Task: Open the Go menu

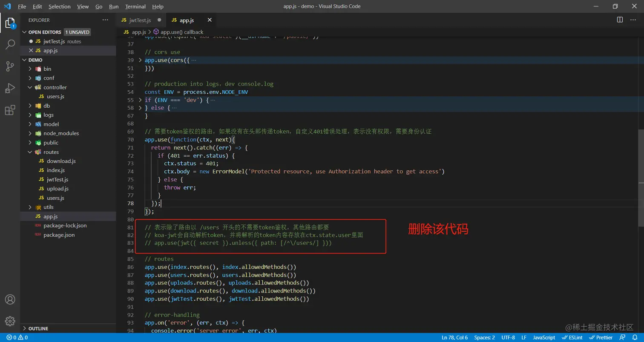Action: tap(99, 6)
